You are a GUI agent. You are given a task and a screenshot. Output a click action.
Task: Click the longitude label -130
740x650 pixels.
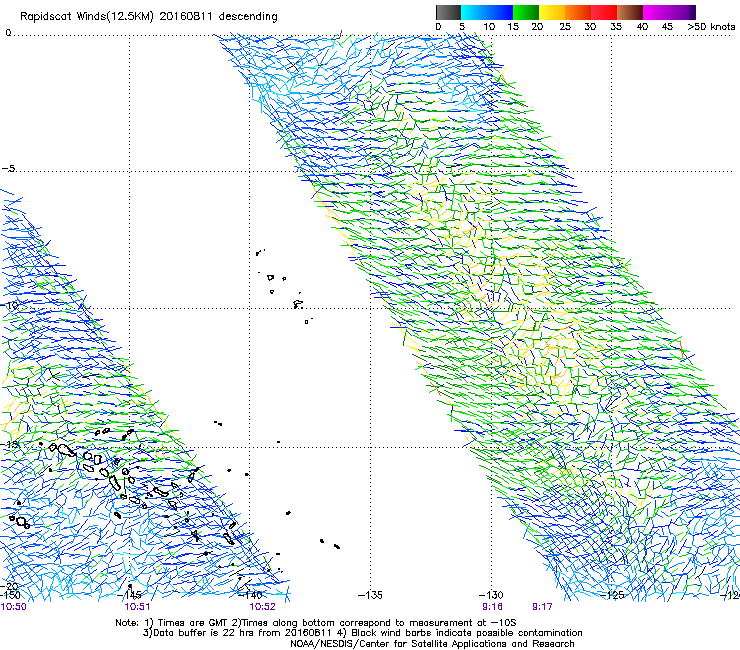click(x=491, y=595)
